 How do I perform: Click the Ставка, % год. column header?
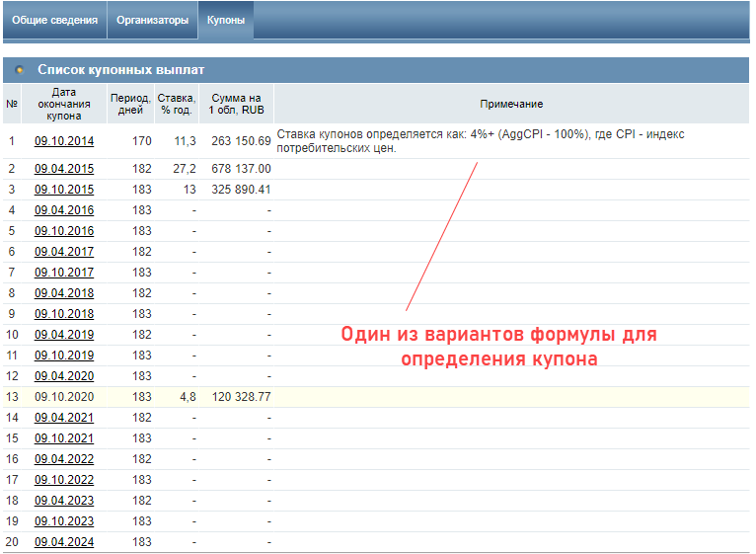click(x=177, y=104)
